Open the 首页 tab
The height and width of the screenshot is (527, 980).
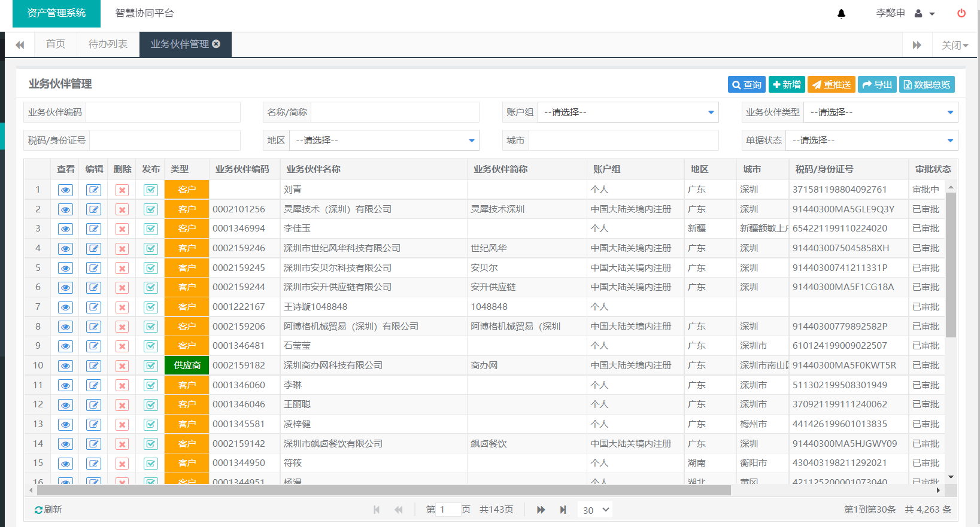pyautogui.click(x=56, y=44)
